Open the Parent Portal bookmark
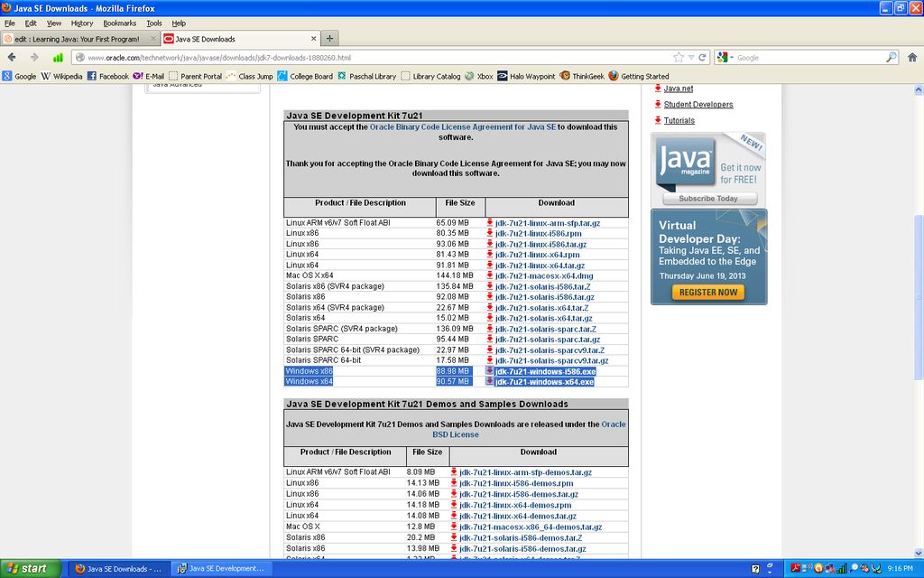The width and height of the screenshot is (924, 578). pyautogui.click(x=195, y=76)
